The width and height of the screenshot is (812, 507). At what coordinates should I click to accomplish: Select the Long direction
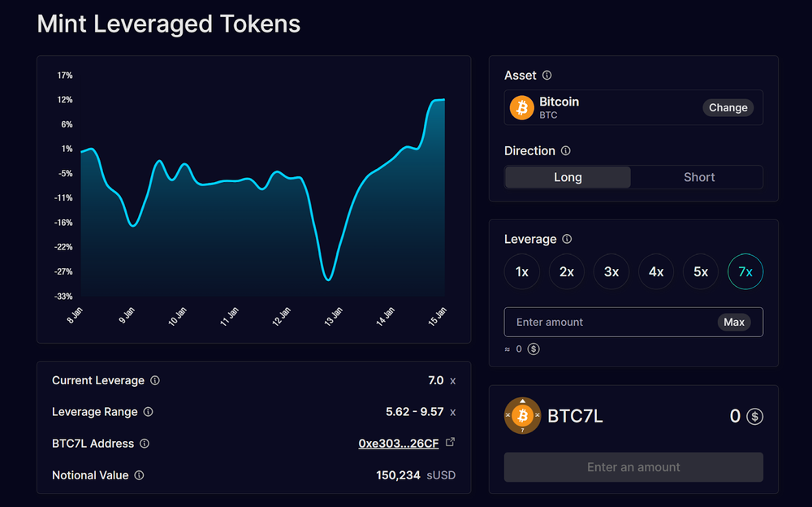568,177
